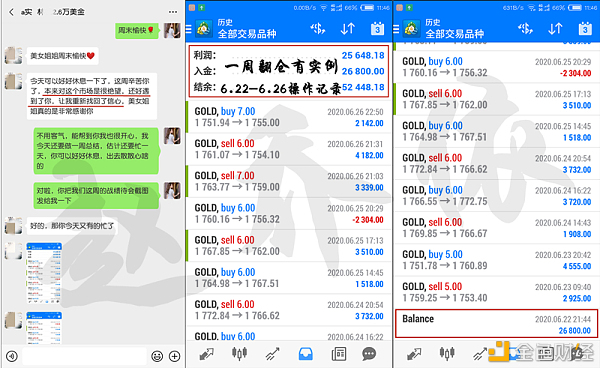Open the GOLD sell 7.00 trade at 2020.06.26 21:03
Viewport: 600px width, 368px height.
pos(289,181)
